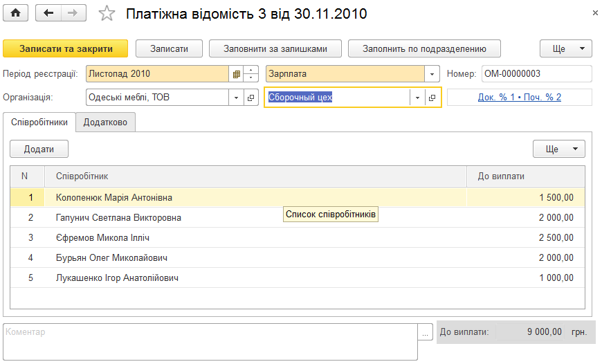Click the N column header

(x=27, y=176)
